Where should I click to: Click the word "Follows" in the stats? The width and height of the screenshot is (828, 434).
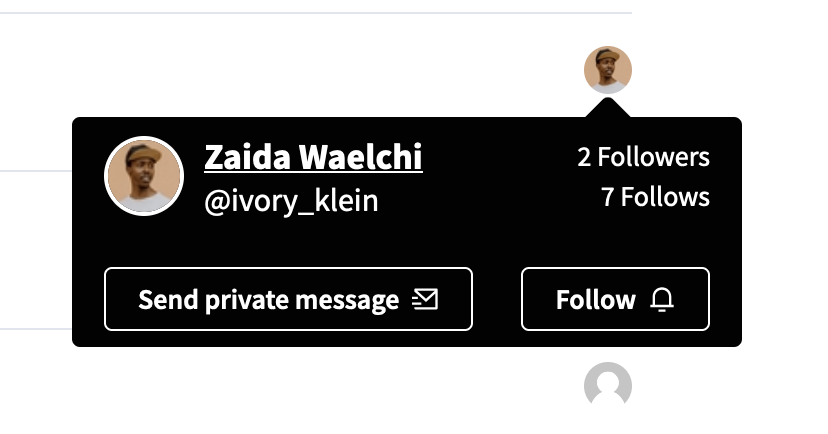pos(665,197)
